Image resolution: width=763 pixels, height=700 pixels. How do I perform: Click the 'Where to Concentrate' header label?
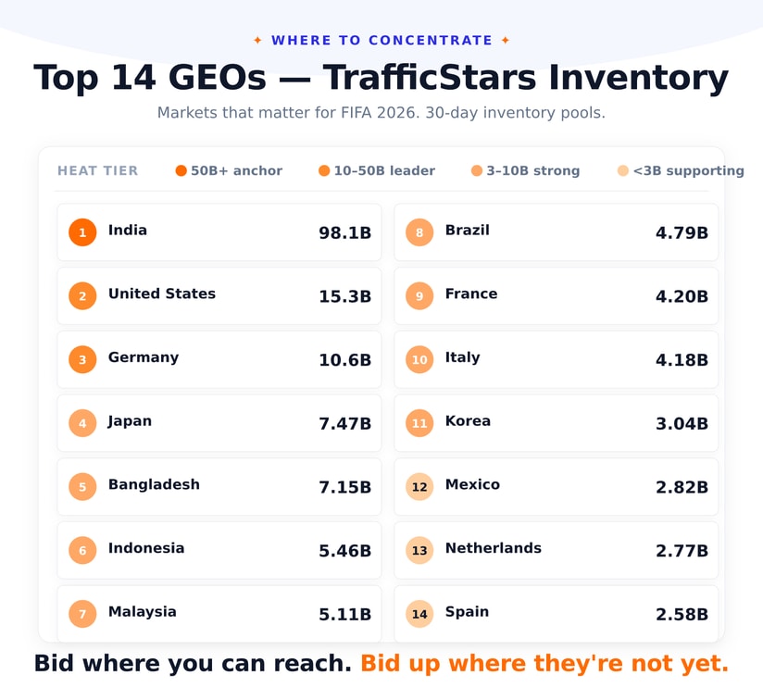382,41
